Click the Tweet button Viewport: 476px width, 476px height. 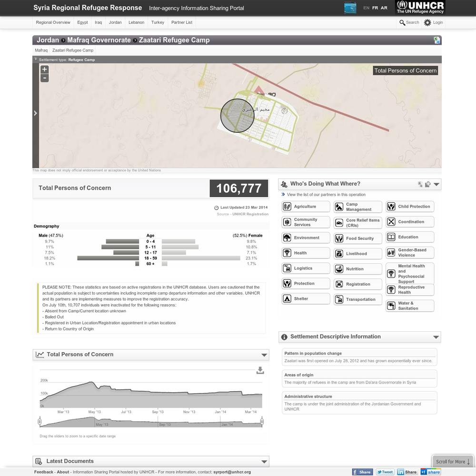pos(385,472)
